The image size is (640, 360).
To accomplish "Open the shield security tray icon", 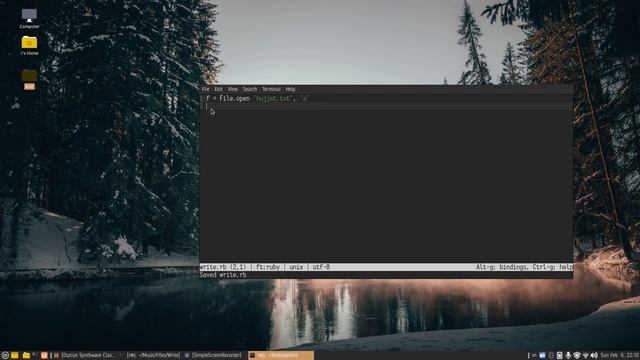I will pyautogui.click(x=577, y=356).
